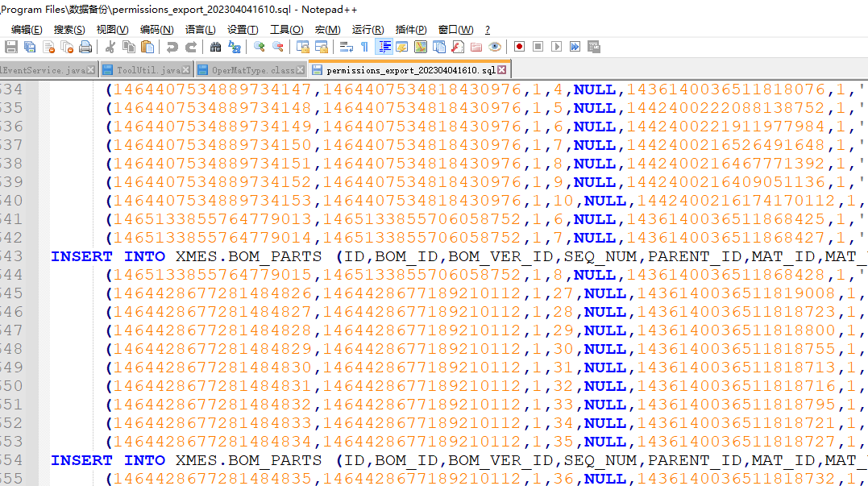Screen dimensions: 868x486
Task: Click the Save recorded macro icon
Action: pyautogui.click(x=594, y=47)
